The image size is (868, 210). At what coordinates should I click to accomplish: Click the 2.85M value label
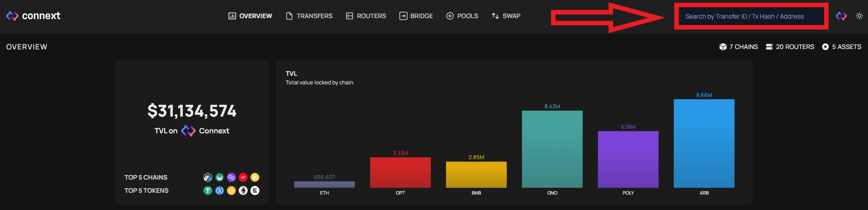[476, 157]
